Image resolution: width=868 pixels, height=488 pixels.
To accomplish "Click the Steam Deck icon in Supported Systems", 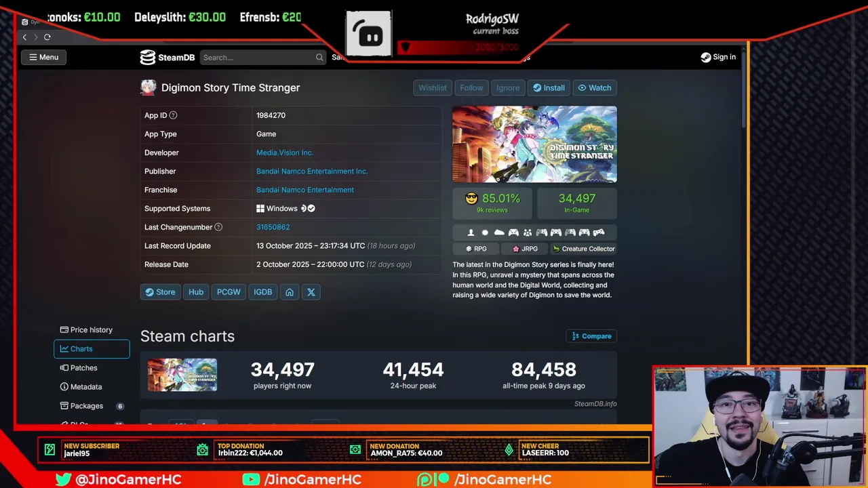I will tap(304, 209).
